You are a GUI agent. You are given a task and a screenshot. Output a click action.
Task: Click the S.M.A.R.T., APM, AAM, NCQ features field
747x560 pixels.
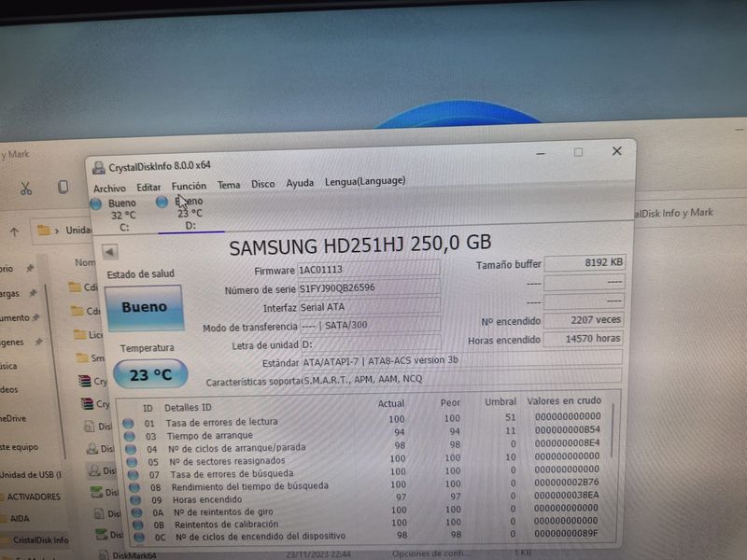[x=461, y=378]
